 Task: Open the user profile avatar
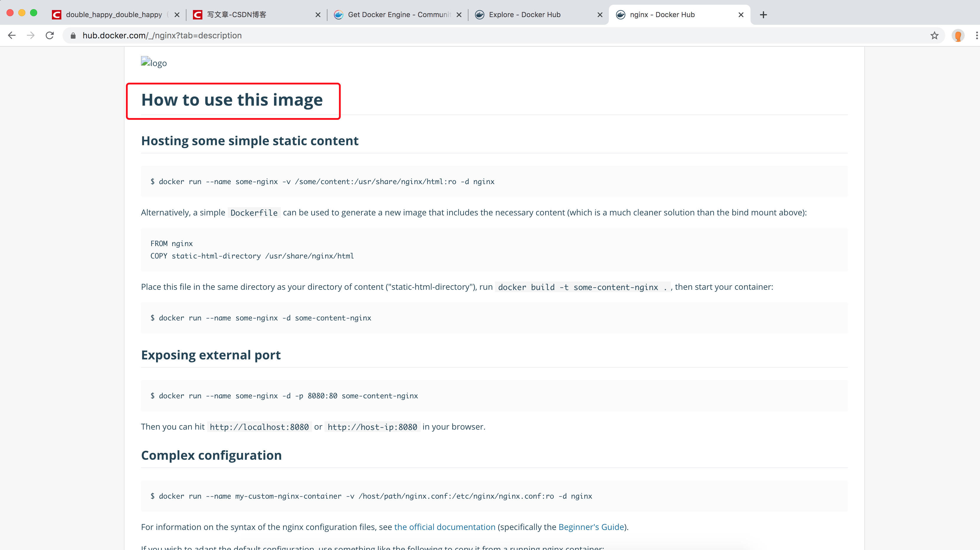958,35
